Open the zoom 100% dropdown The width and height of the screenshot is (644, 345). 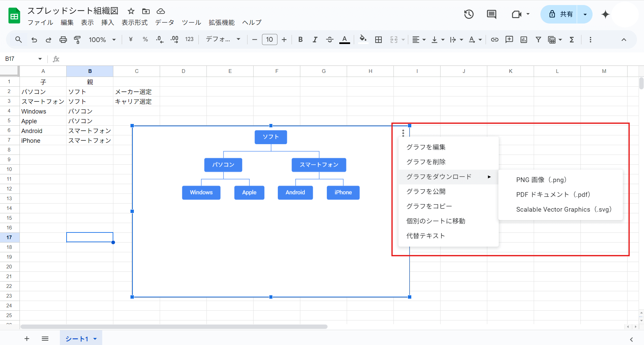pyautogui.click(x=102, y=40)
